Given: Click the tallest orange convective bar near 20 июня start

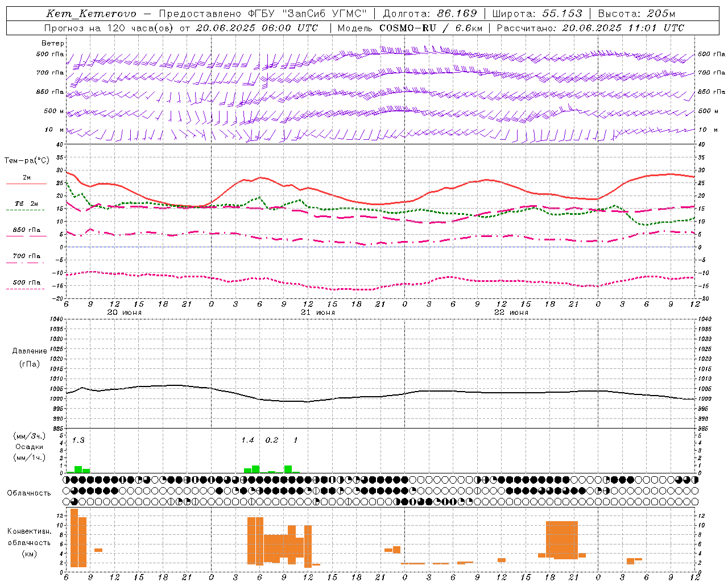Looking at the screenshot, I should 74,538.
